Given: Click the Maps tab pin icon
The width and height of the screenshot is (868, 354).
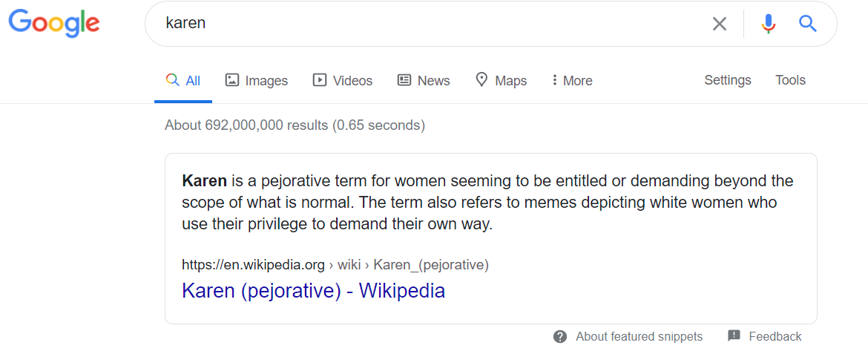Looking at the screenshot, I should coord(481,80).
